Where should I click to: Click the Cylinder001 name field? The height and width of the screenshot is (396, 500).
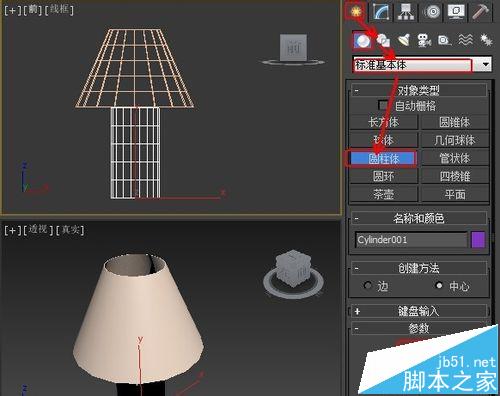(x=411, y=240)
